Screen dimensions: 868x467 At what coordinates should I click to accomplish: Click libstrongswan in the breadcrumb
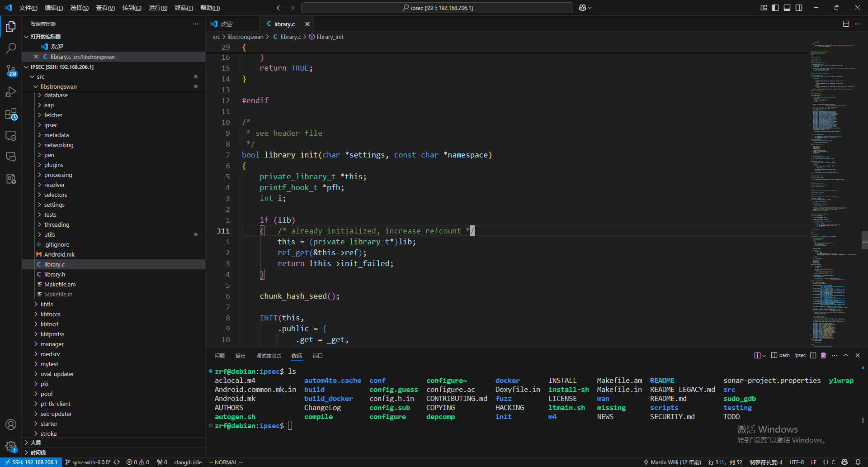click(245, 37)
